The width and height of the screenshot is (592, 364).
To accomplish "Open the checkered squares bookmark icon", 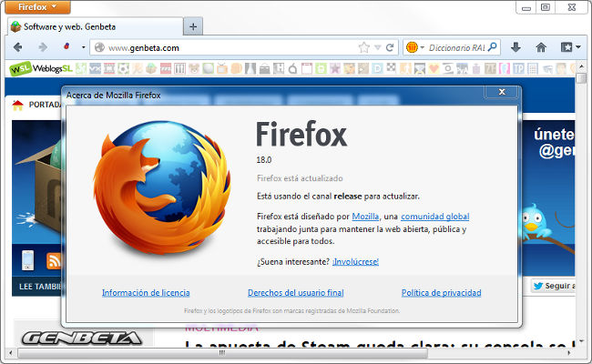I will [x=391, y=67].
